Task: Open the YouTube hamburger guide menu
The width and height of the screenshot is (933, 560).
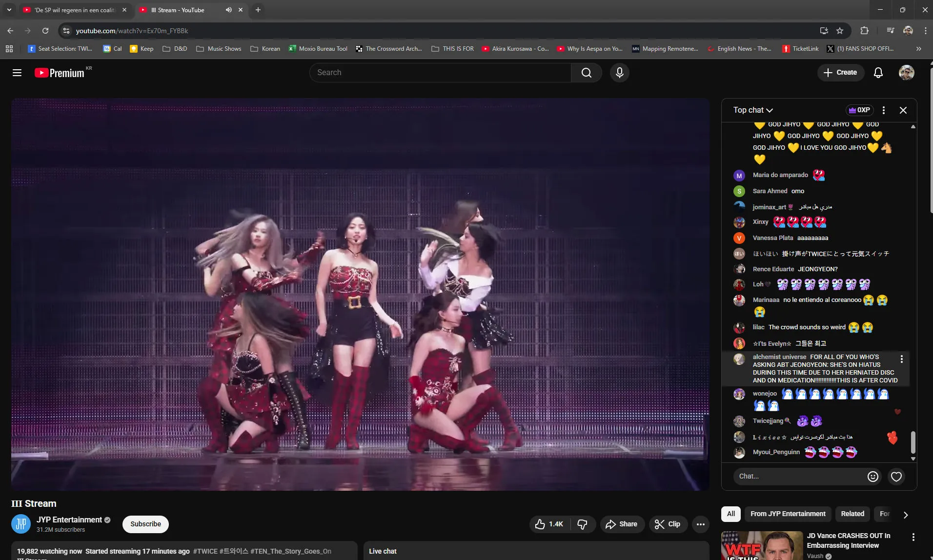Action: pos(17,73)
